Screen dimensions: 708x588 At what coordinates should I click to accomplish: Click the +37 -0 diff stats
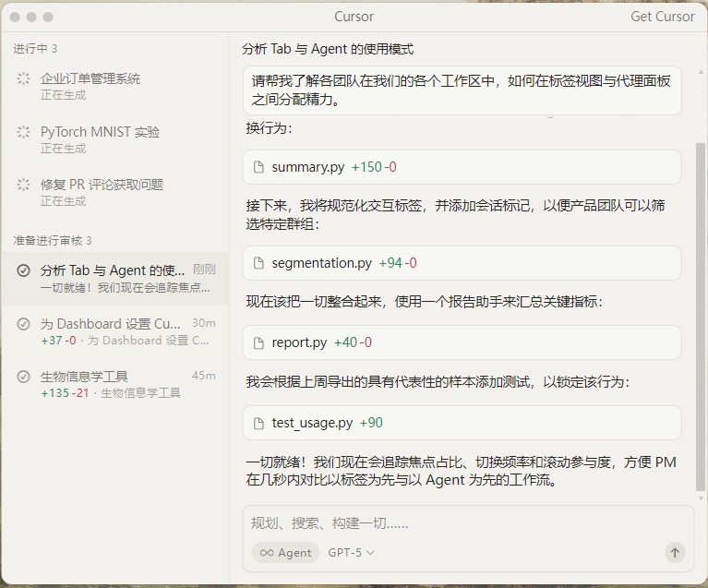point(58,341)
